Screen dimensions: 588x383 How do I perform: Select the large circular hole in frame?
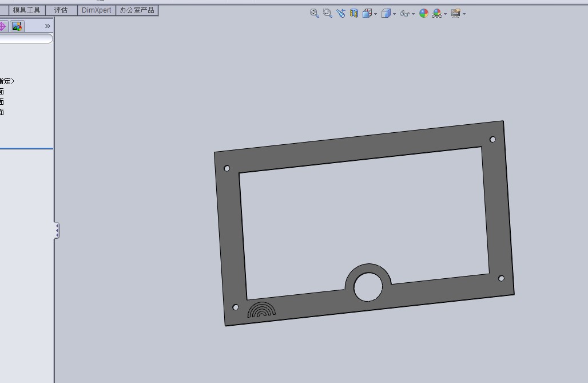point(368,287)
